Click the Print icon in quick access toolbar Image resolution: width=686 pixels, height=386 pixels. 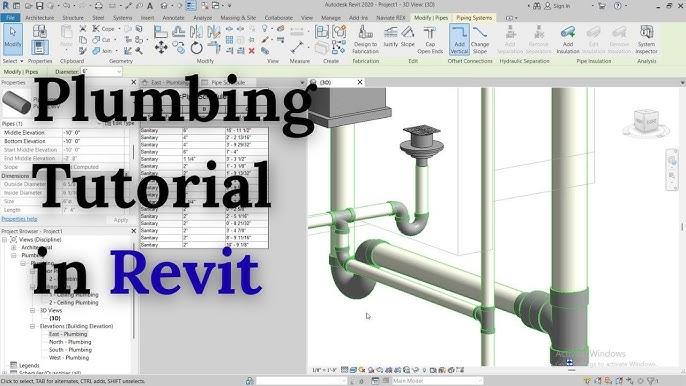click(98, 6)
